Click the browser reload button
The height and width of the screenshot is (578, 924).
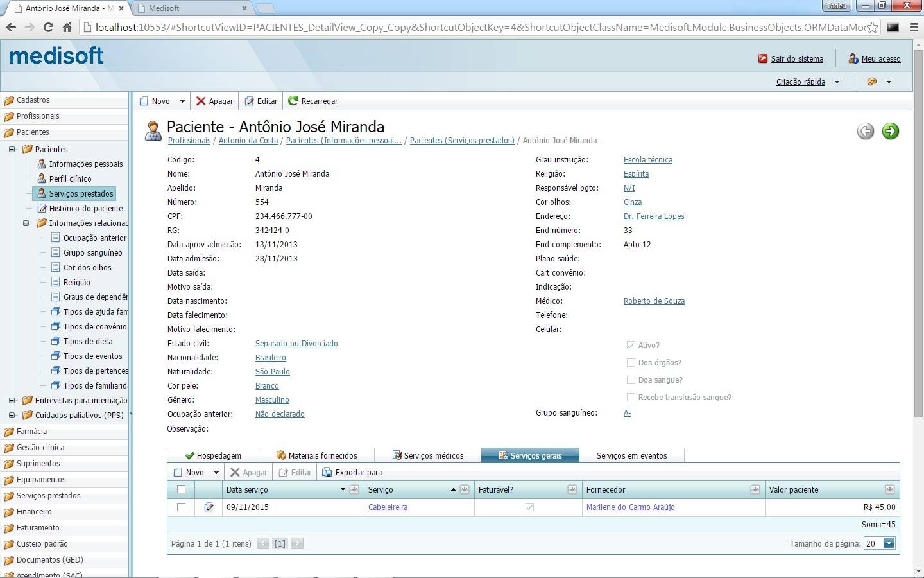pos(48,27)
